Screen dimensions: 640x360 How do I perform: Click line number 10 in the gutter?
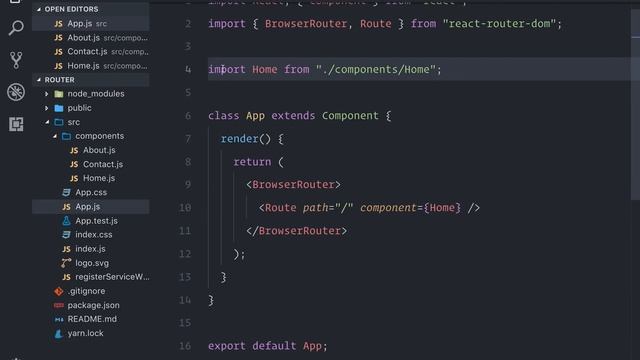(x=185, y=208)
